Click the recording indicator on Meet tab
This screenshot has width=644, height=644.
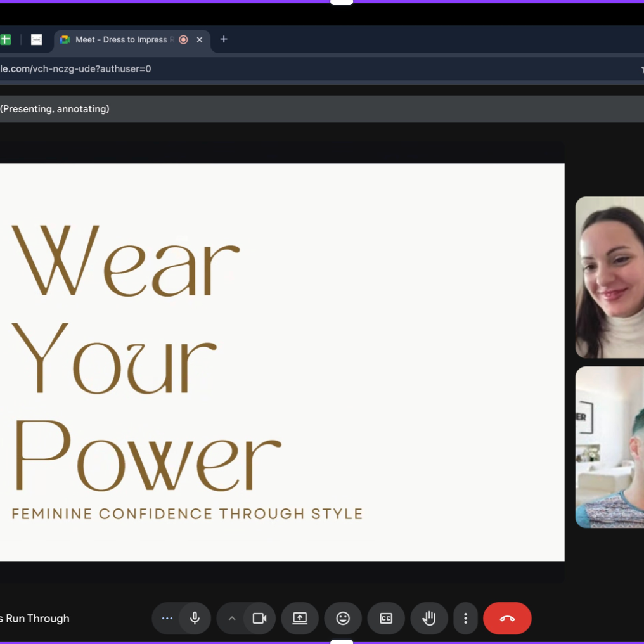[x=183, y=39]
